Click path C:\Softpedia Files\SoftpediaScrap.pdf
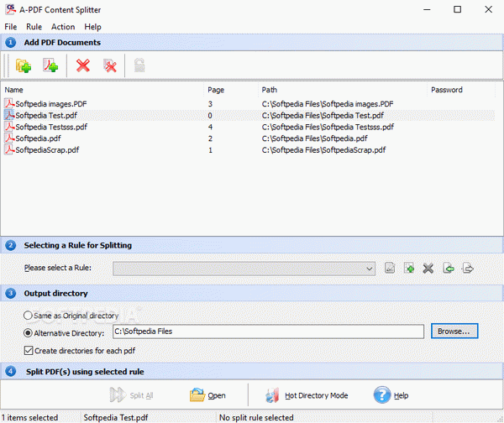Image resolution: width=504 pixels, height=423 pixels. 323,150
